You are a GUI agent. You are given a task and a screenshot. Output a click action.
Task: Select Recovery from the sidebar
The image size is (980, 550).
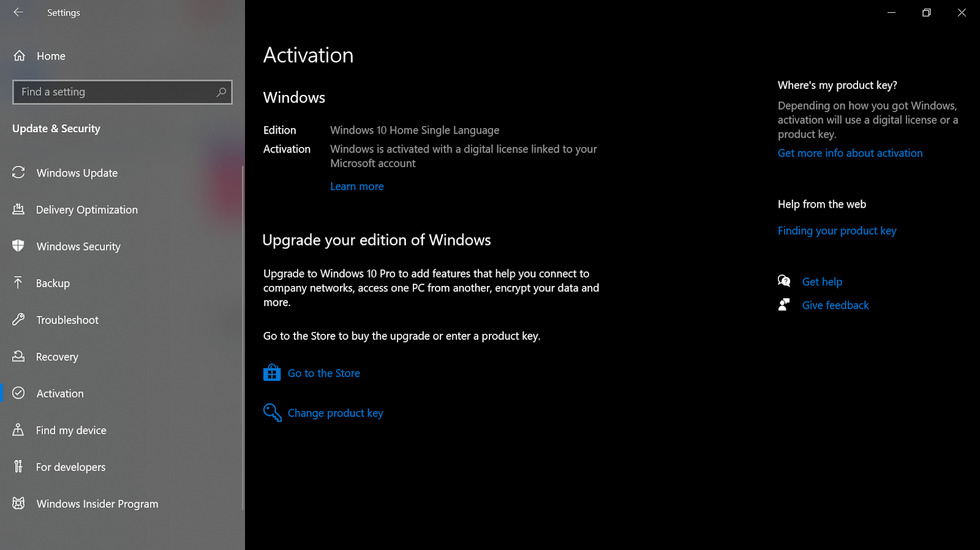57,357
